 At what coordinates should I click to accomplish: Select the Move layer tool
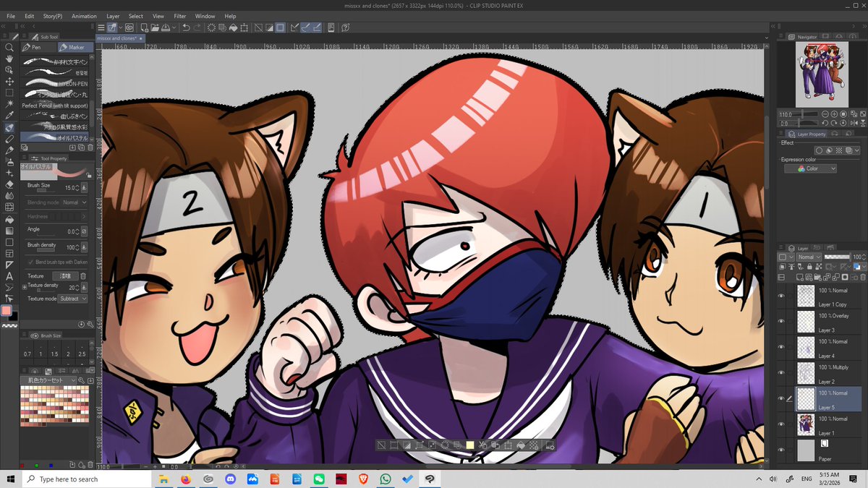[9, 82]
